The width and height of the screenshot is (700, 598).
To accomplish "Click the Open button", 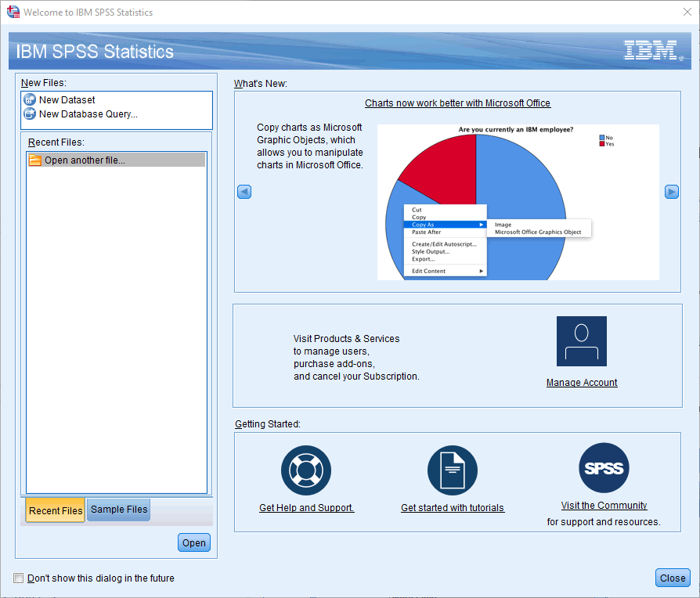I will click(x=193, y=542).
